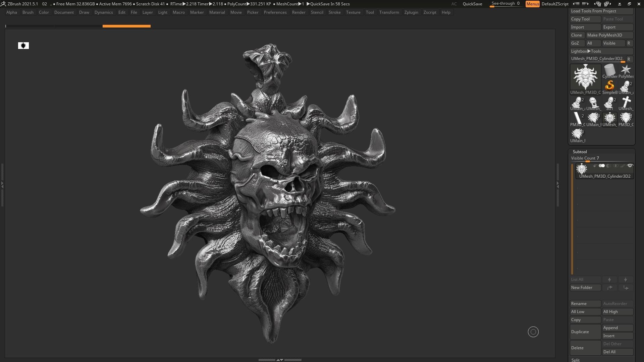The width and height of the screenshot is (644, 362).
Task: Select the last UMain tool thumbnail
Action: click(x=577, y=136)
